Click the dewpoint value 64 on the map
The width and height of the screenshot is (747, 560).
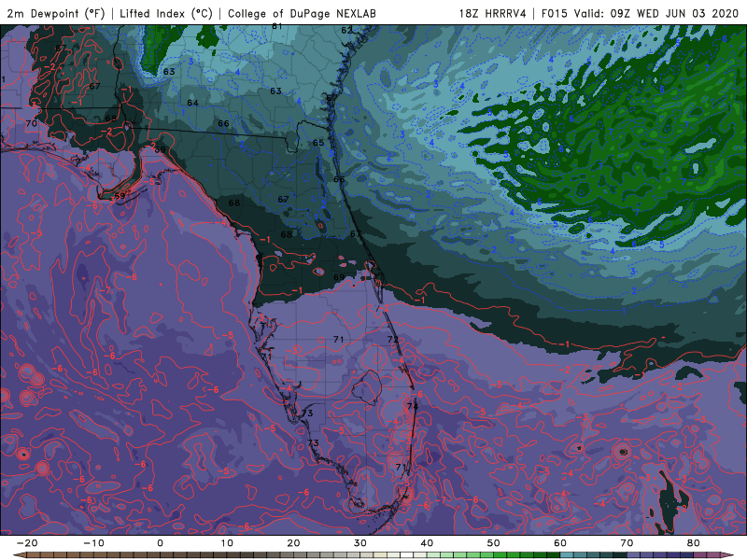(x=192, y=103)
